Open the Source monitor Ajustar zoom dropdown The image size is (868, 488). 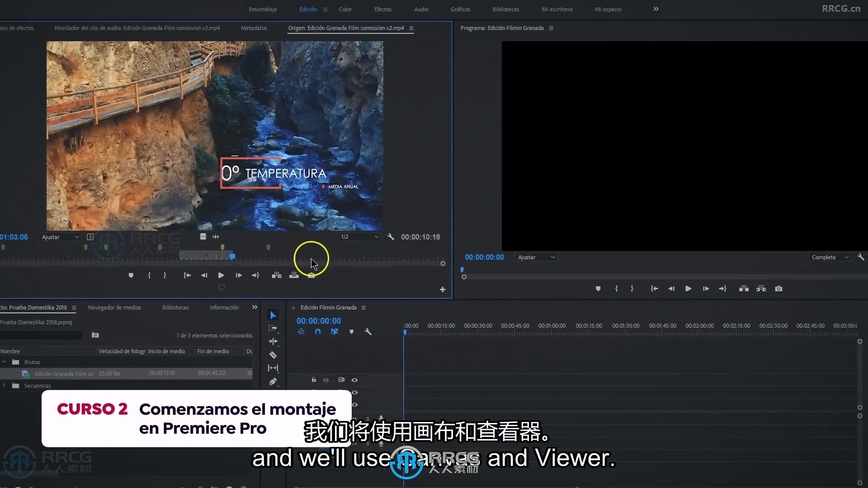pos(60,237)
